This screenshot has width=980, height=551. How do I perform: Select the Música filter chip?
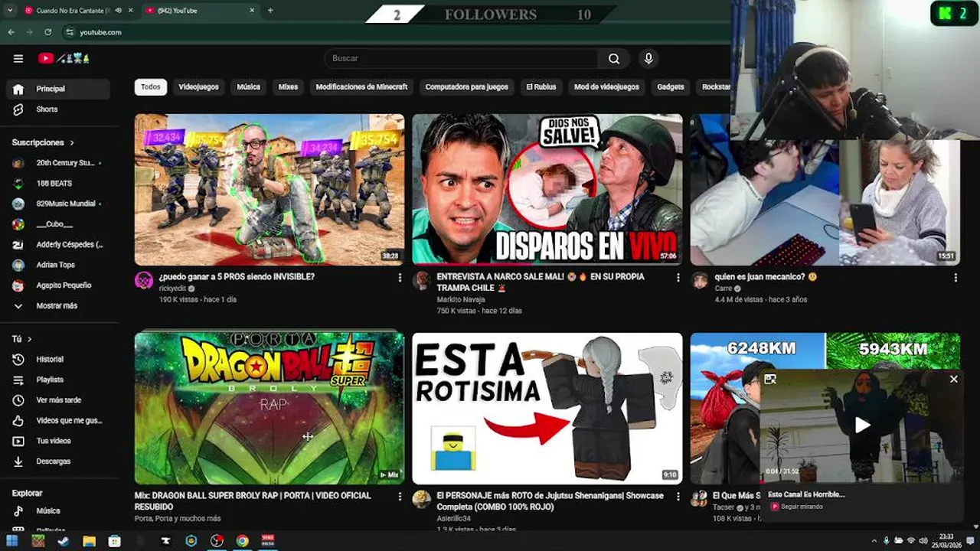pos(248,86)
